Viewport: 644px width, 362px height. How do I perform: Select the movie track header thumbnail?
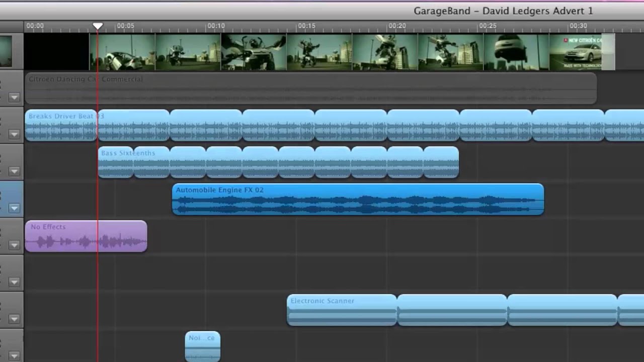[x=6, y=51]
